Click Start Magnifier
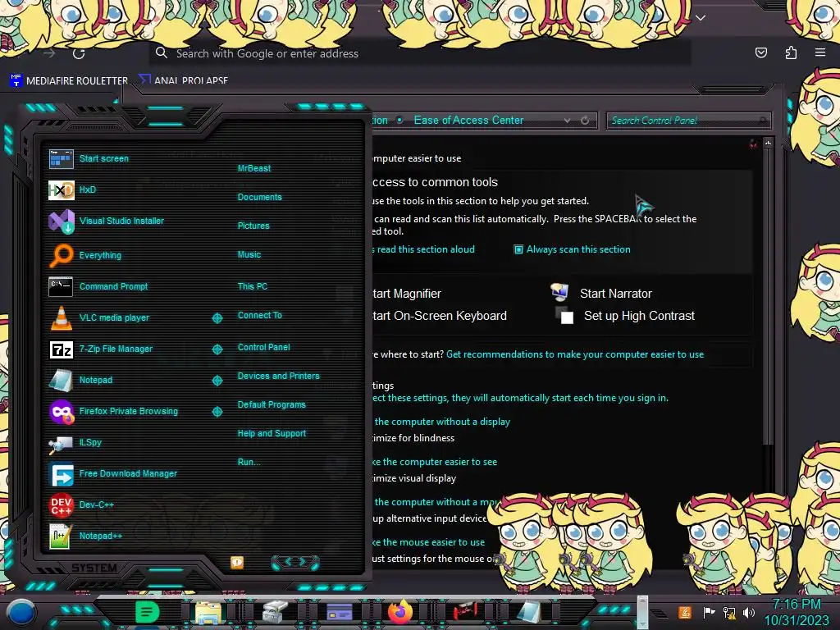 click(407, 294)
